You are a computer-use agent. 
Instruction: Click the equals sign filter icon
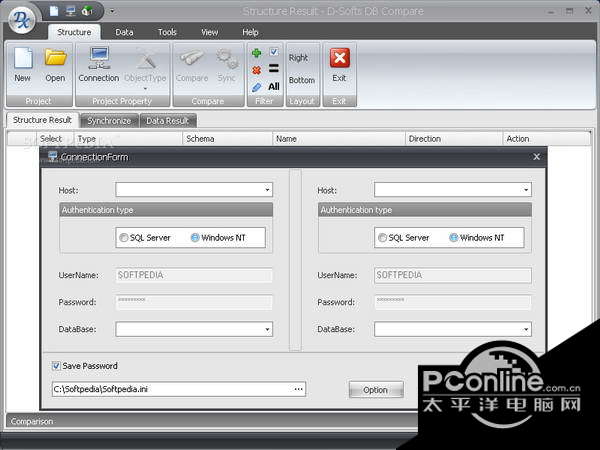coord(274,70)
